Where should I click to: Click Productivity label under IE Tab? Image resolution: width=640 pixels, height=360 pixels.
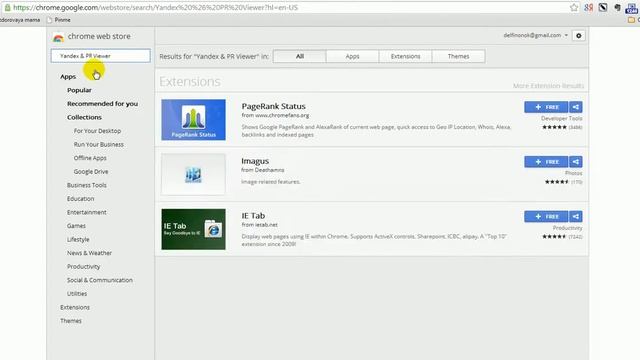(567, 228)
